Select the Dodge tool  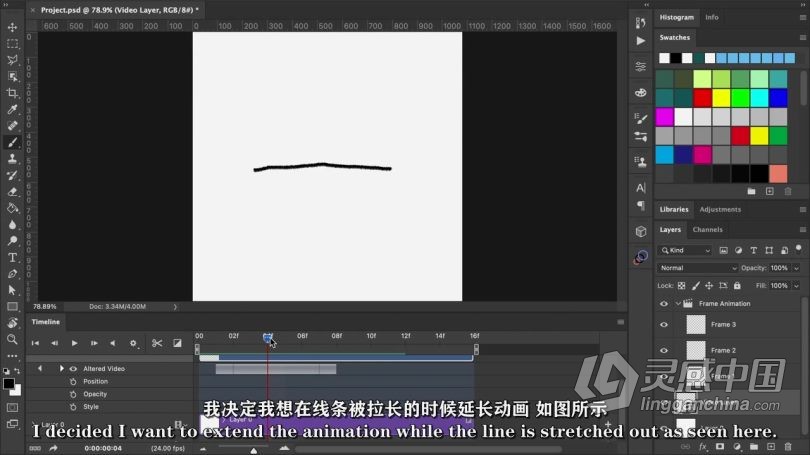[x=12, y=241]
